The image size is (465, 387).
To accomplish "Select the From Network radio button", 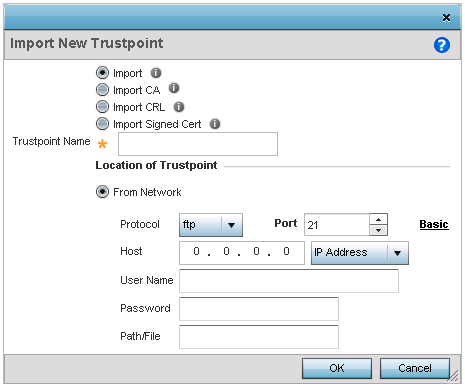I will (x=102, y=192).
